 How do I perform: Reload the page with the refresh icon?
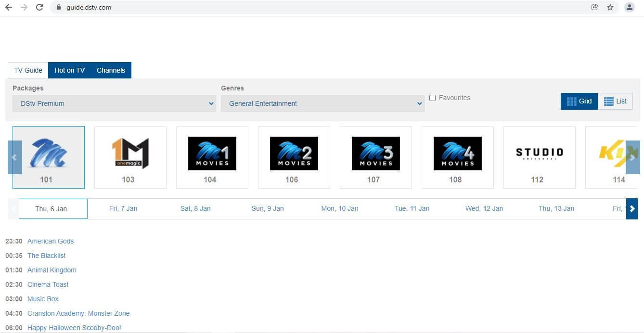click(39, 7)
